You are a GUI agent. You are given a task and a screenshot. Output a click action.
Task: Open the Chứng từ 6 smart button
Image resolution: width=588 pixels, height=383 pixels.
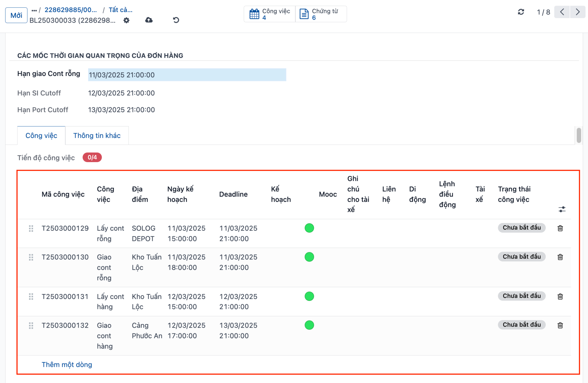pos(321,14)
